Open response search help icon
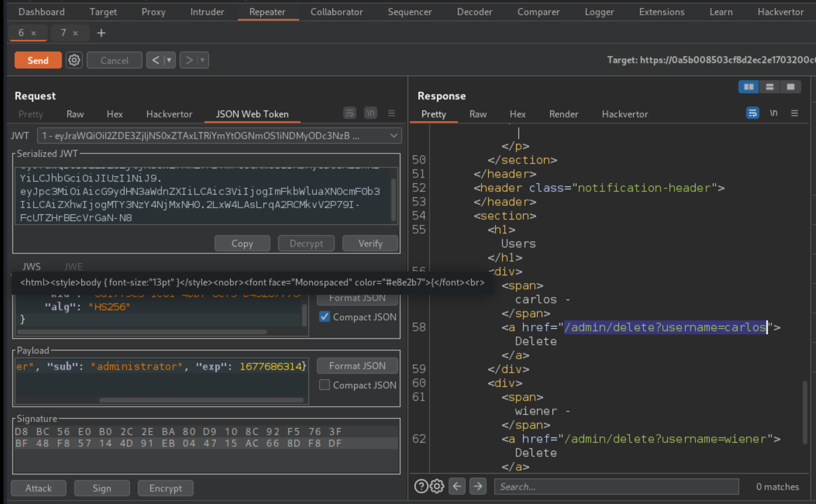The image size is (816, 504). [x=421, y=486]
